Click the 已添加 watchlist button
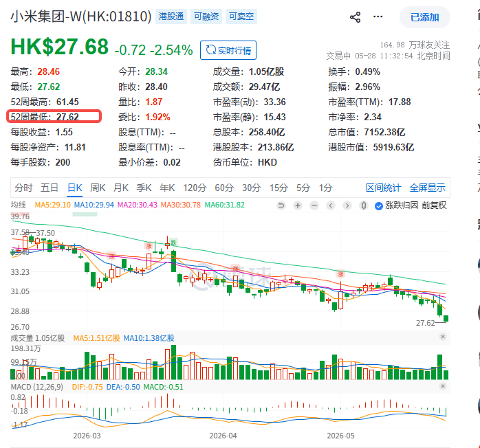480x448 pixels. click(424, 17)
